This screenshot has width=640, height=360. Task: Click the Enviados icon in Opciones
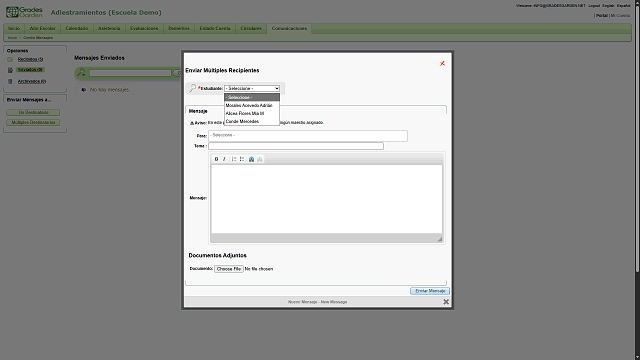(10, 70)
